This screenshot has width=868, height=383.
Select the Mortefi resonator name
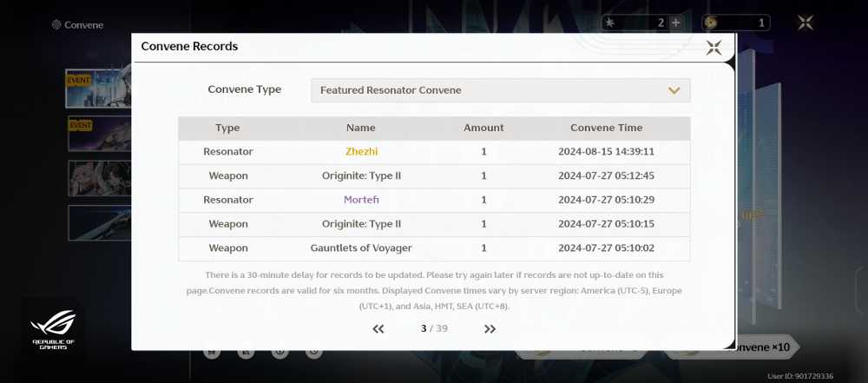tap(361, 200)
